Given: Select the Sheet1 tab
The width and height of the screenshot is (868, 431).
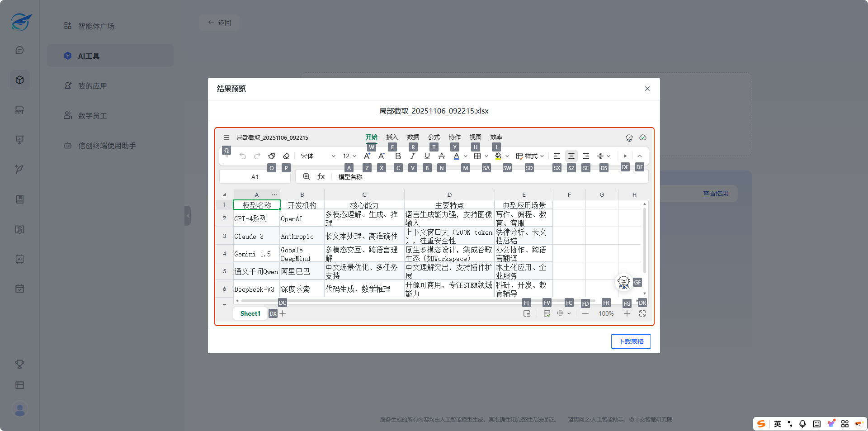Looking at the screenshot, I should [250, 313].
